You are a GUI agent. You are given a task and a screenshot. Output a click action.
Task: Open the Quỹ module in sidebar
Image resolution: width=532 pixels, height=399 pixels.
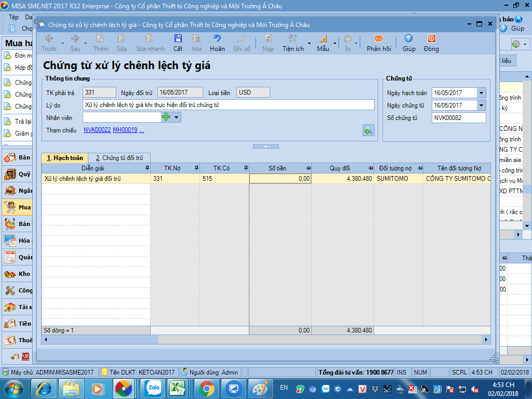(x=18, y=174)
